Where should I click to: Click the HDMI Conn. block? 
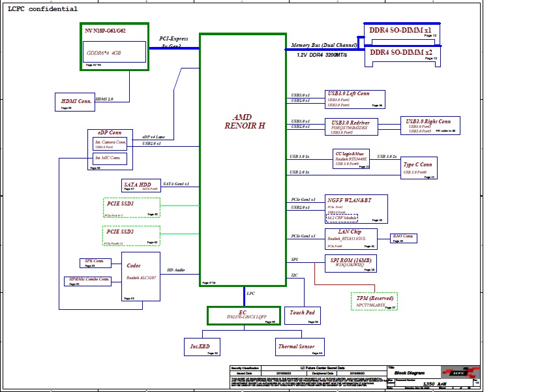pos(75,102)
